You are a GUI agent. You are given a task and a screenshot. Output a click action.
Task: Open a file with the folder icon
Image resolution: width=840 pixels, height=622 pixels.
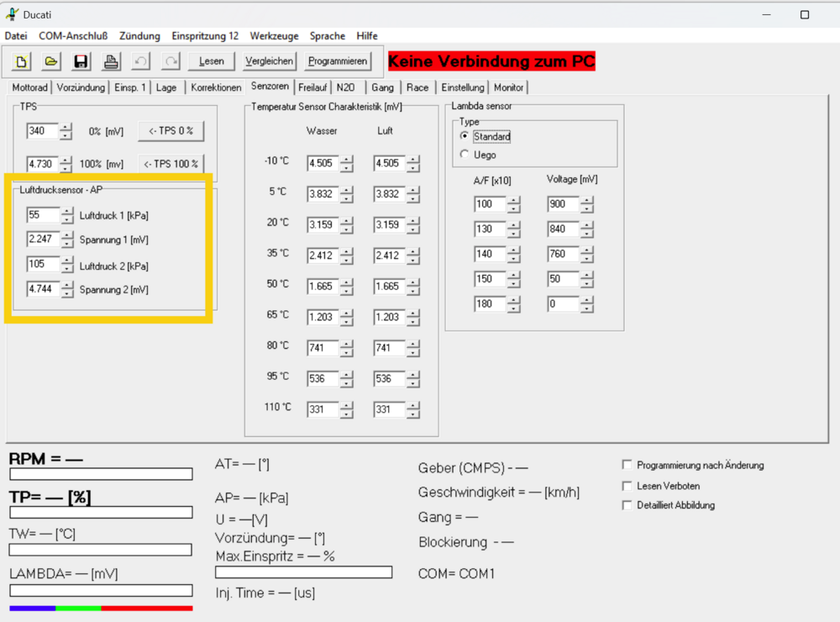[51, 61]
